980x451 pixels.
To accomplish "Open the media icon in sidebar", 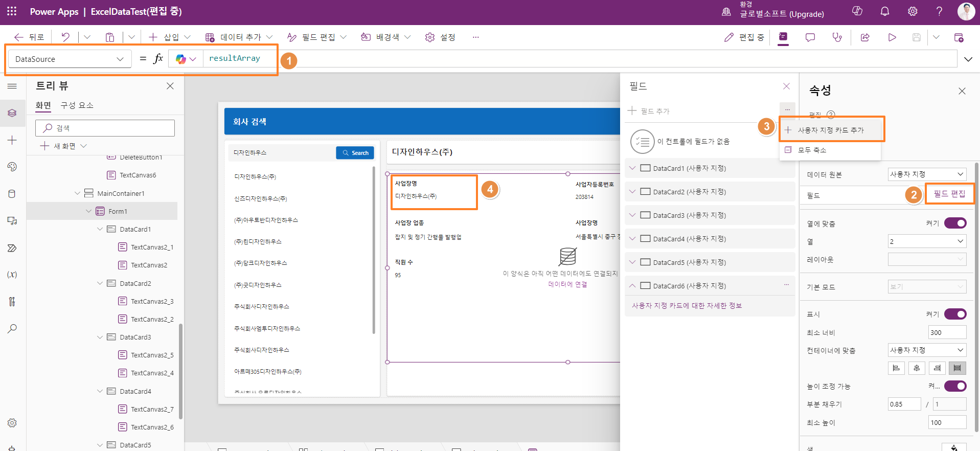I will pyautogui.click(x=12, y=221).
